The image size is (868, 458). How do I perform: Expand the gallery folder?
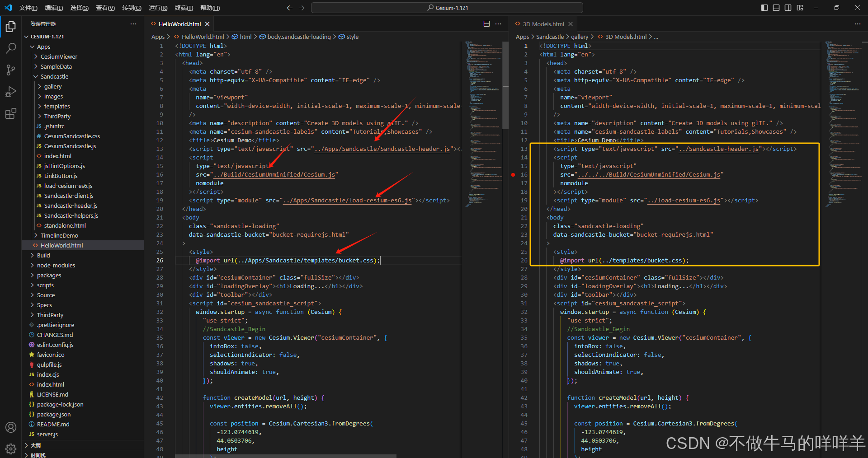[x=83, y=86]
